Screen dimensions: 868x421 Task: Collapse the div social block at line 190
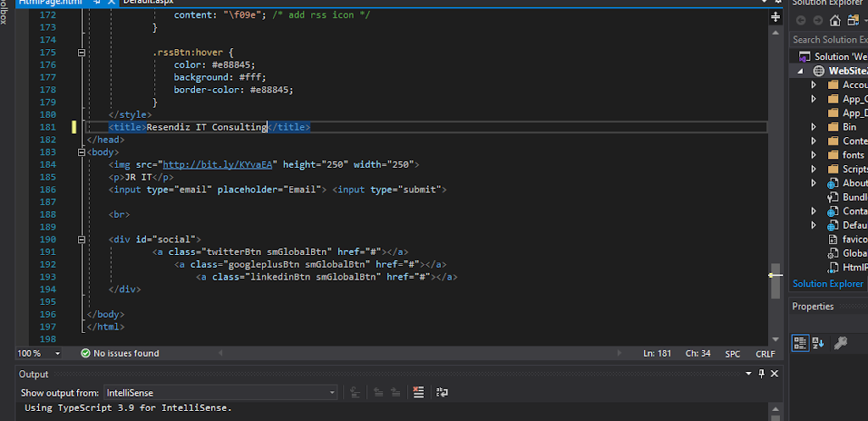(81, 240)
